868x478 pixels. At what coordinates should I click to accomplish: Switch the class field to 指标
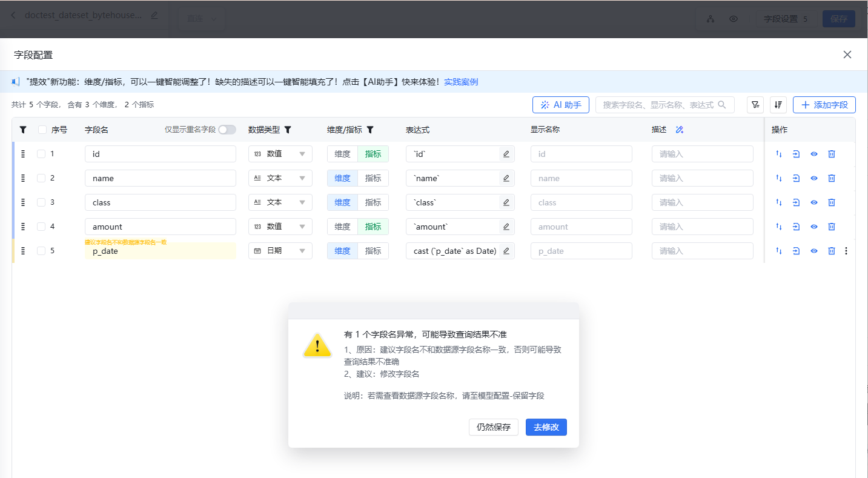(x=373, y=202)
